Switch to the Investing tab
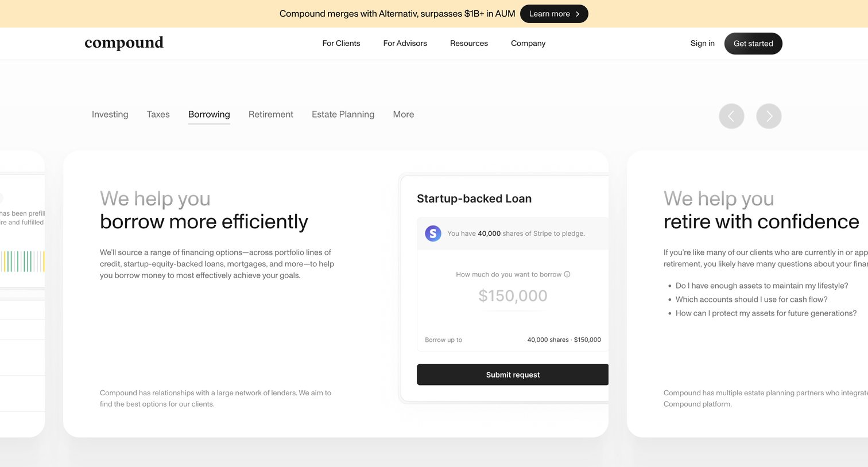 110,114
